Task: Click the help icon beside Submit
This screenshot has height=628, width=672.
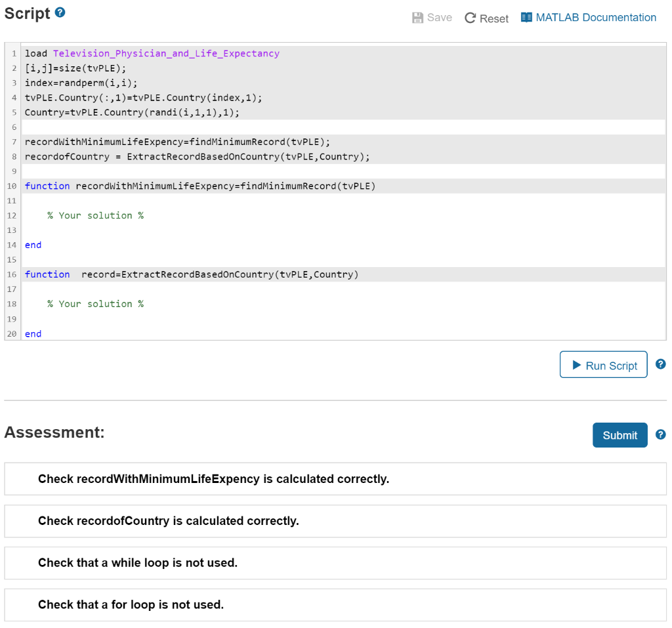Action: 660,434
